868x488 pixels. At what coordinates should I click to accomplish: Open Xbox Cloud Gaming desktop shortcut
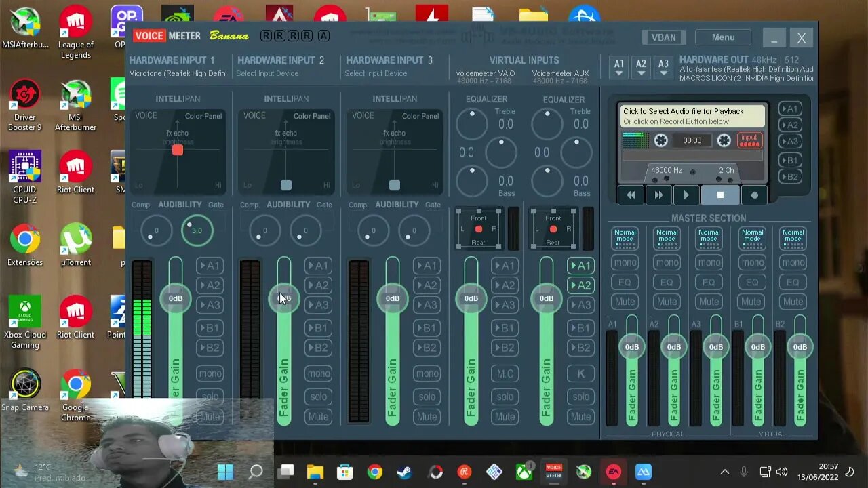25,323
